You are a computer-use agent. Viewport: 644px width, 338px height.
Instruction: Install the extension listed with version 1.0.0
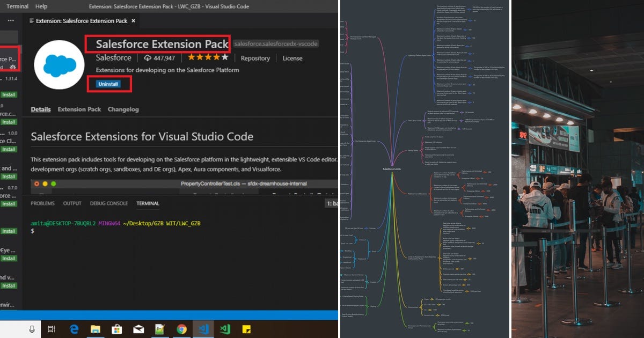(8, 149)
